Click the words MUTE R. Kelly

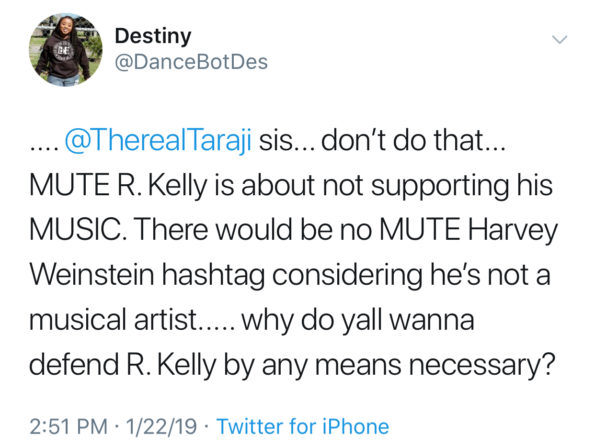pos(119,185)
